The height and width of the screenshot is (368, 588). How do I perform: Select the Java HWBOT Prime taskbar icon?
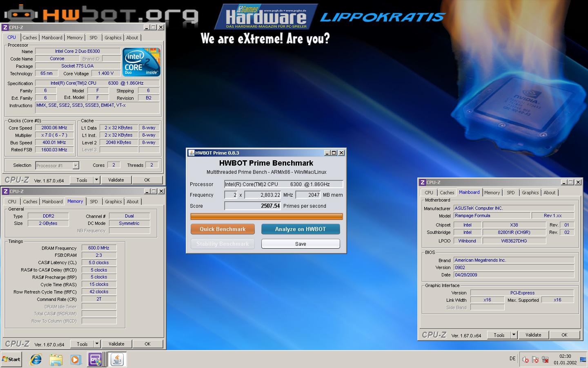point(117,359)
